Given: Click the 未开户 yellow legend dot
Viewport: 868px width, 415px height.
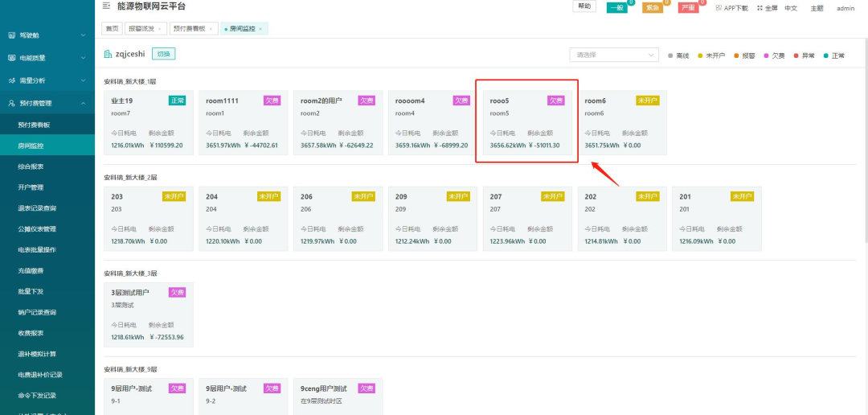Looking at the screenshot, I should [x=700, y=55].
